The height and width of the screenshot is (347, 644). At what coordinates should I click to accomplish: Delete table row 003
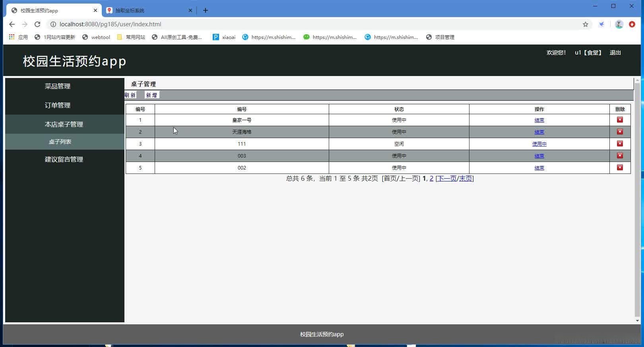(620, 156)
